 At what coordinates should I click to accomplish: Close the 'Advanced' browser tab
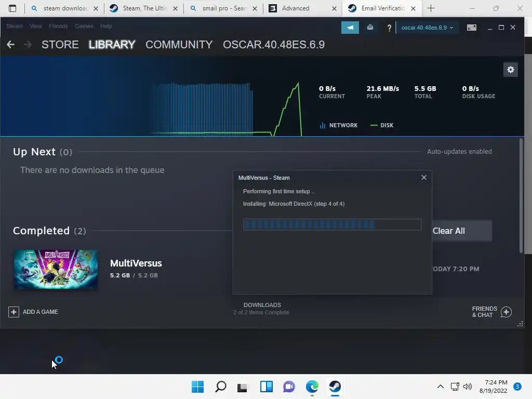coord(334,8)
